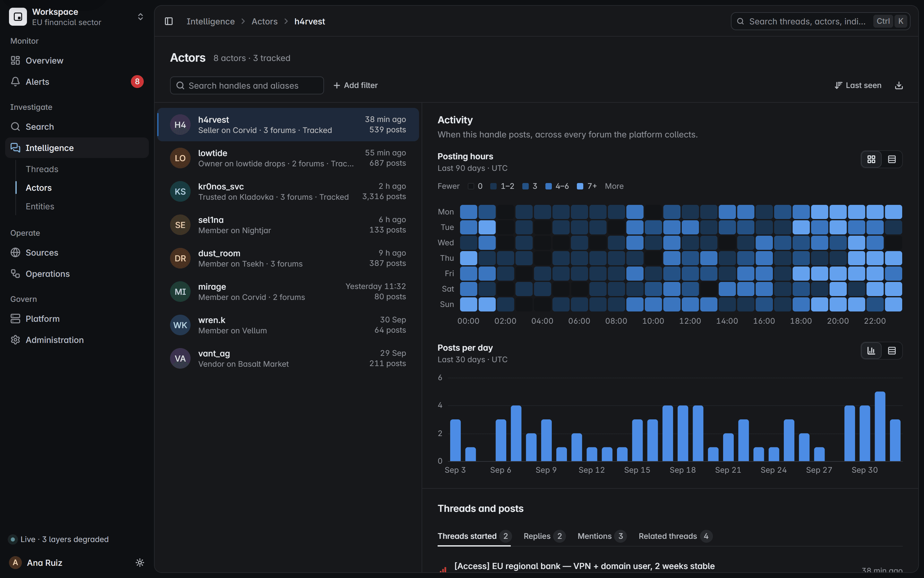Open Entities in Intelligence submenu
The height and width of the screenshot is (578, 924).
pyautogui.click(x=40, y=206)
